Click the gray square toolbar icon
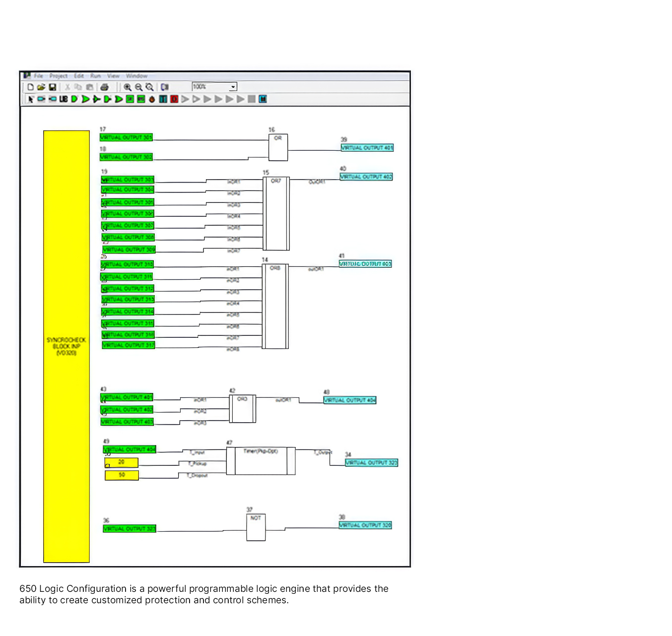The width and height of the screenshot is (672, 636). (252, 99)
